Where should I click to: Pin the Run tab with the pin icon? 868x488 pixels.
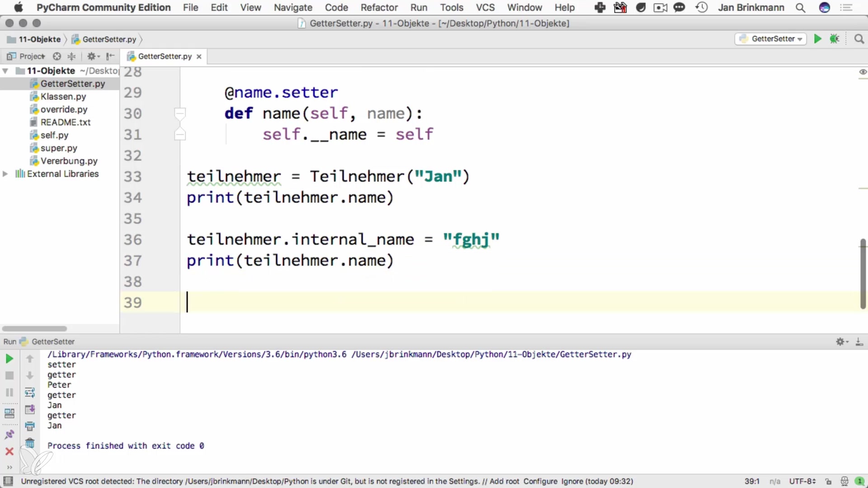pyautogui.click(x=9, y=434)
